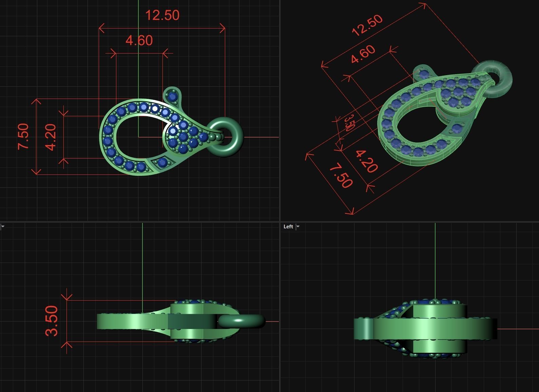Select the 7.50 dimension text in top-left view
539x392 pixels.
pos(23,136)
